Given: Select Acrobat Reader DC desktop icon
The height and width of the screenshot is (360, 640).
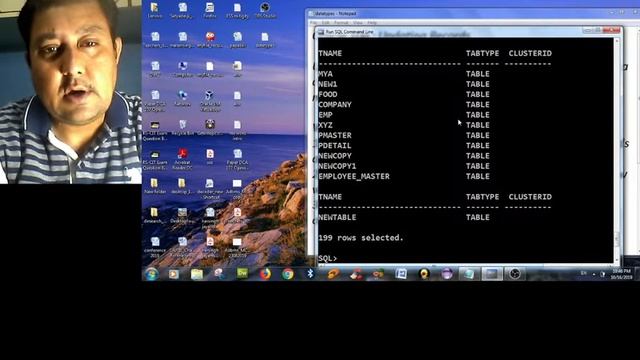Looking at the screenshot, I should coord(182,159).
